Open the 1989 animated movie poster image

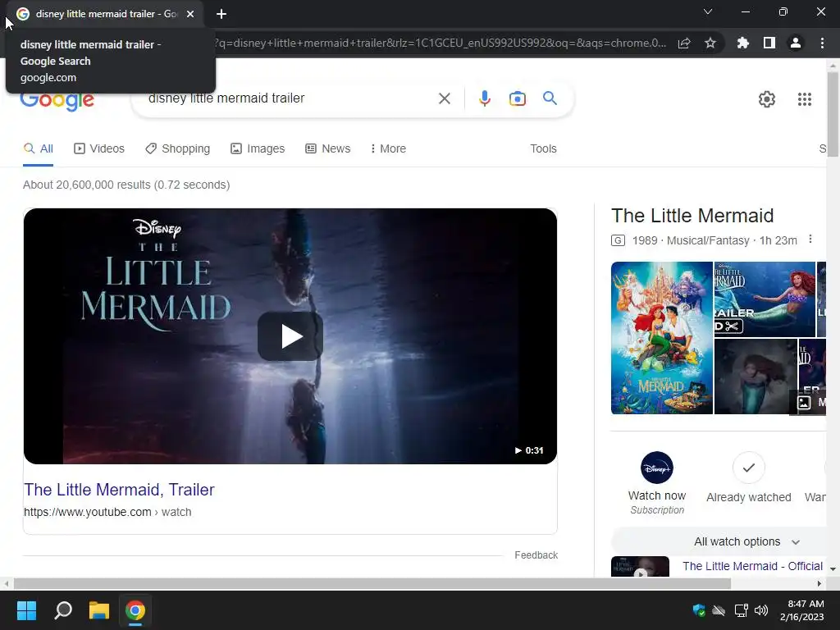pyautogui.click(x=662, y=337)
